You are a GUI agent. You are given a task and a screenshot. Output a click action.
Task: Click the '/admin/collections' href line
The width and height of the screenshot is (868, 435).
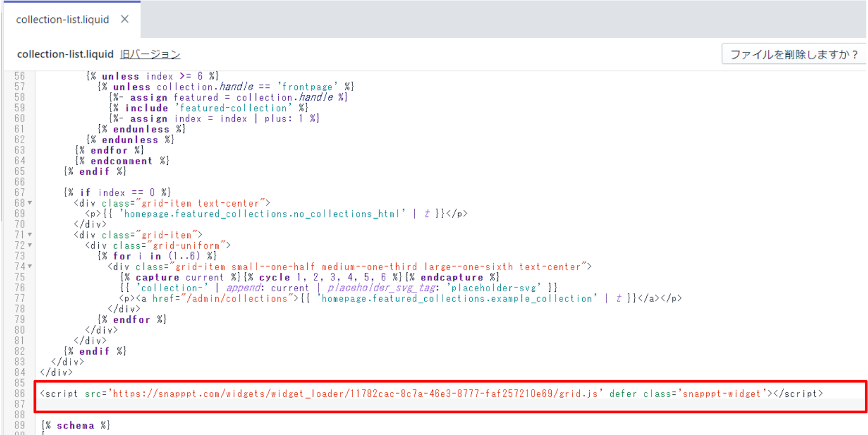[400, 298]
